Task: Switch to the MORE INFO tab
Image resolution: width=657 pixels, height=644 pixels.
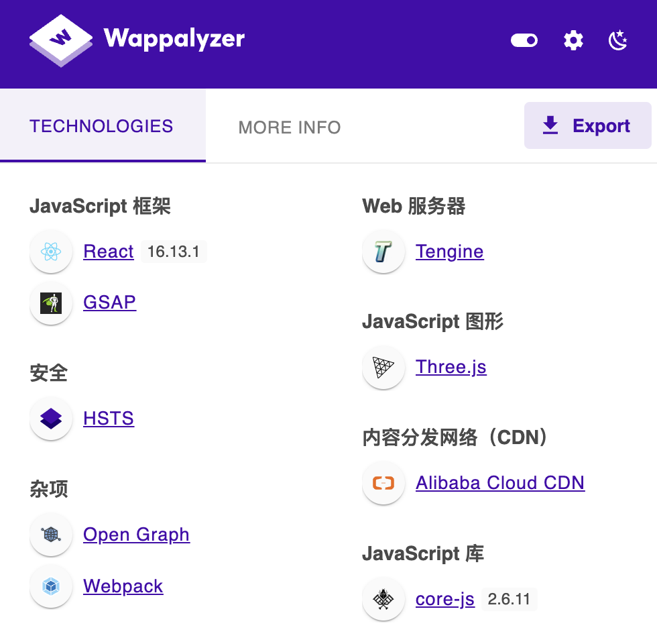Action: tap(290, 127)
